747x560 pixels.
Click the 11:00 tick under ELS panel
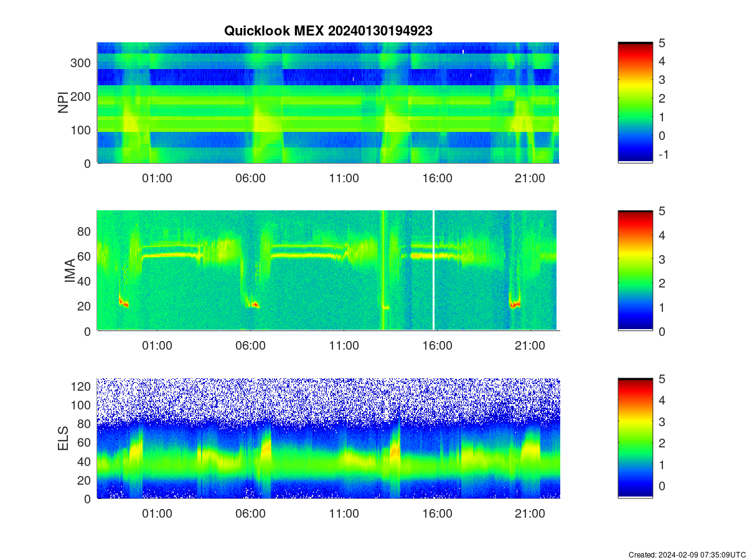click(x=344, y=514)
